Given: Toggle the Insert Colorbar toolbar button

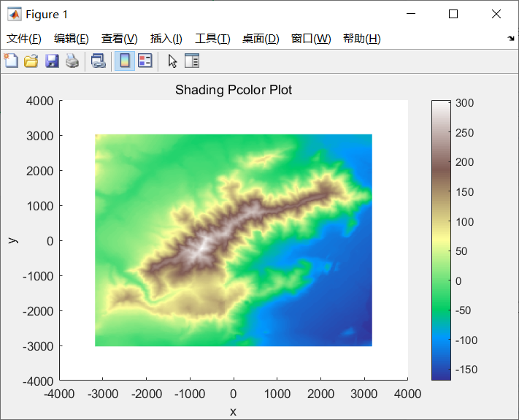Looking at the screenshot, I should click(125, 61).
